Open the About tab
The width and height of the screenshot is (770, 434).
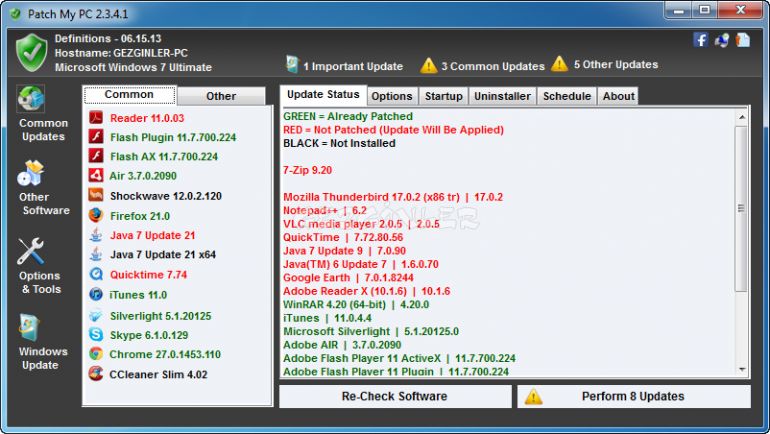coord(619,96)
